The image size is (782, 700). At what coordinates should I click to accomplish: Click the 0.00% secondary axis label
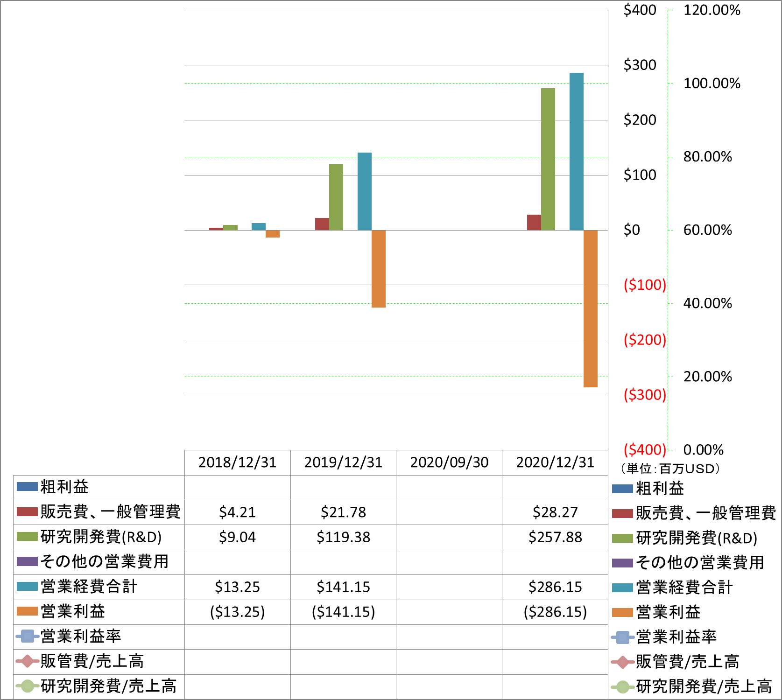click(x=704, y=450)
